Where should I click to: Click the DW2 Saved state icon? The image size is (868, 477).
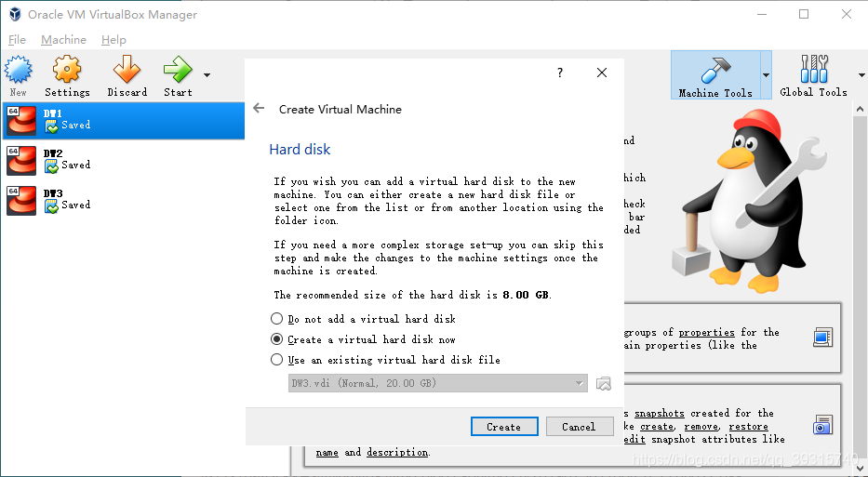pos(51,166)
